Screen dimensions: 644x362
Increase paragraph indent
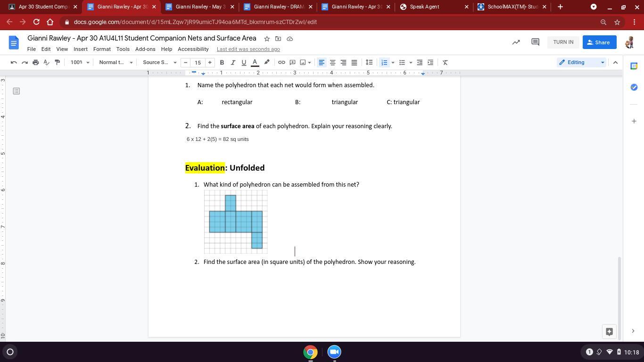point(430,62)
